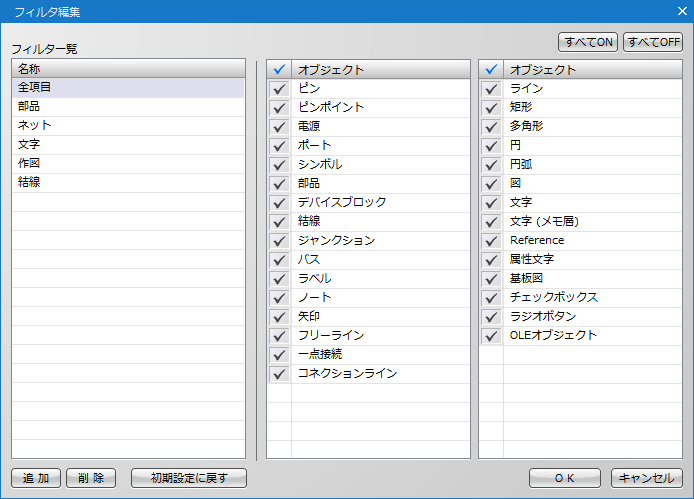Select the 部品 filter in the list

pyautogui.click(x=128, y=107)
